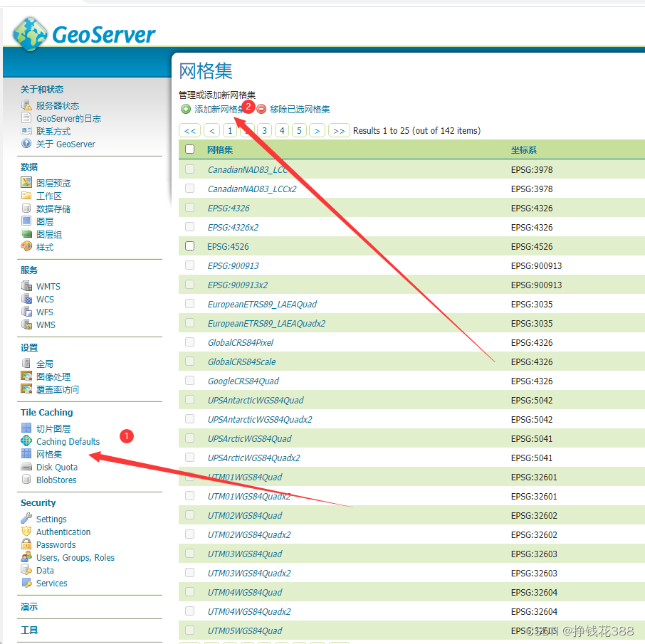Open the 图层组 layer groups page
Image resolution: width=645 pixels, height=644 pixels.
[49, 234]
